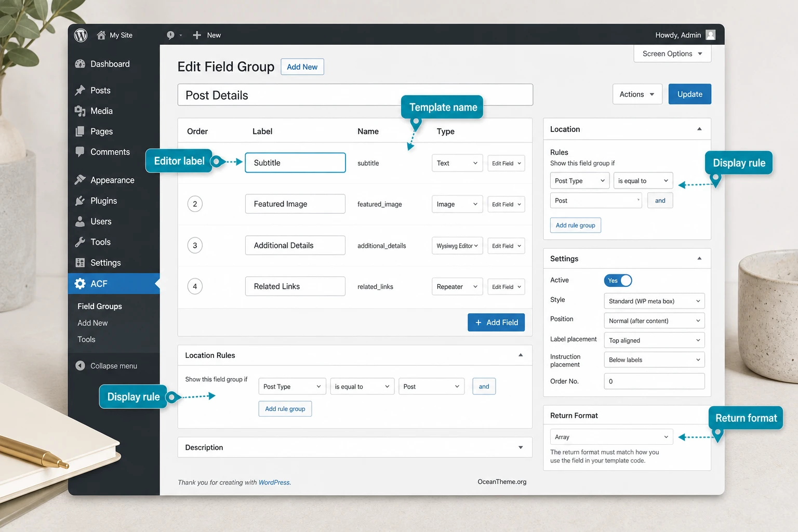Open Field Groups in ACF submenu
Viewport: 798px width, 532px height.
coord(100,307)
